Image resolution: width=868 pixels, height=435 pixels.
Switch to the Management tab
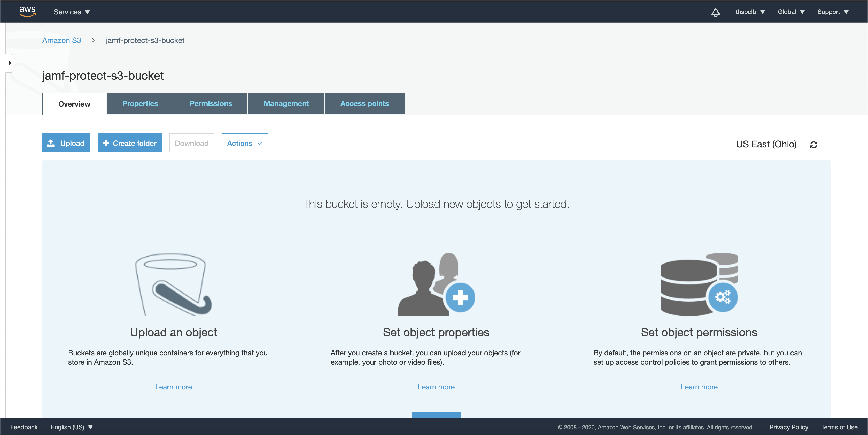tap(286, 103)
